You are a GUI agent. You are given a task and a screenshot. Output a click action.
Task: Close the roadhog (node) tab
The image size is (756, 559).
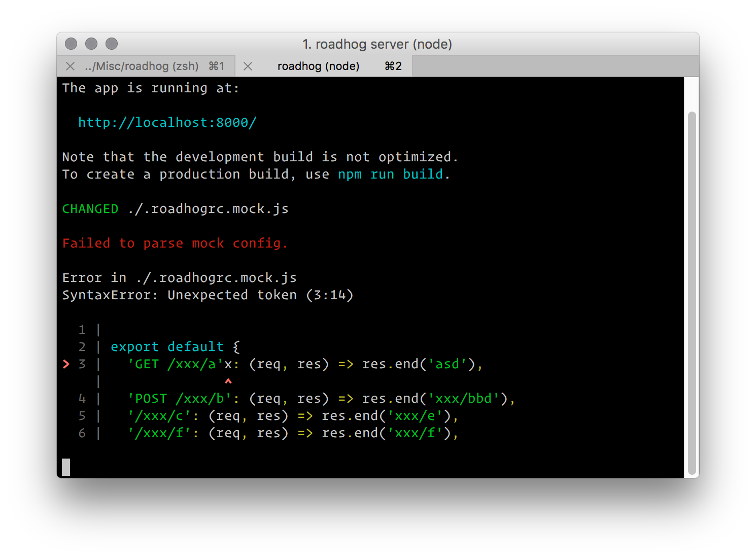pyautogui.click(x=248, y=66)
